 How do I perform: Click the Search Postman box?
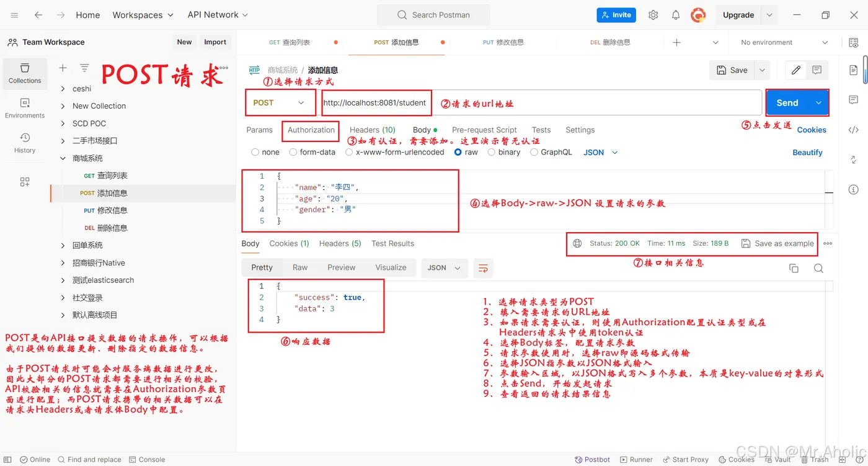433,15
